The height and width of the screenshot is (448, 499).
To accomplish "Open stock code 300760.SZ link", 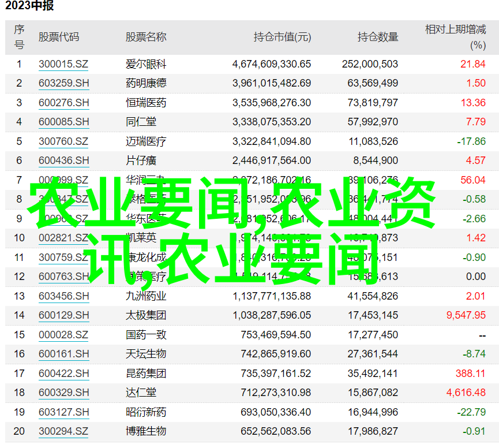I will click(x=63, y=141).
